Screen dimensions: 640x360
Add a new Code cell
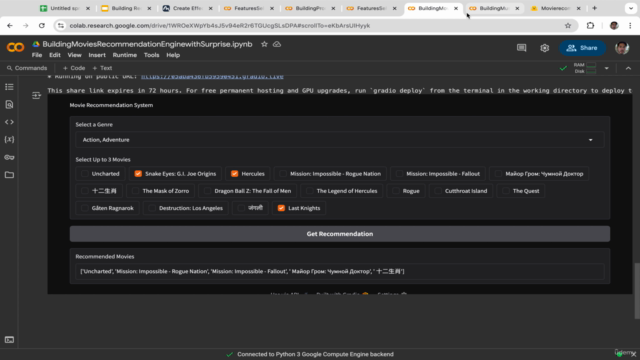74,68
